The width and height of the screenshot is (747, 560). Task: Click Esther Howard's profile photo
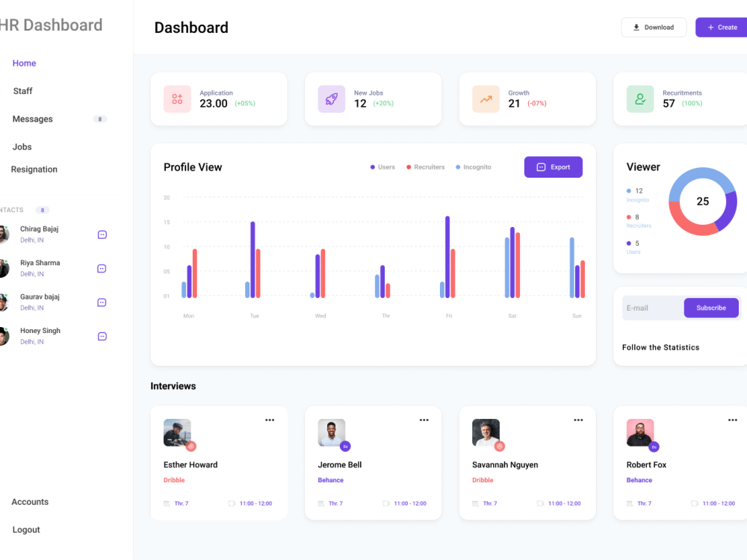(x=177, y=432)
